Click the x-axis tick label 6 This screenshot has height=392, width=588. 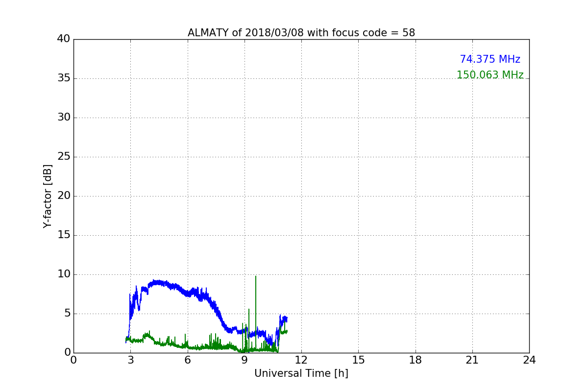point(188,360)
